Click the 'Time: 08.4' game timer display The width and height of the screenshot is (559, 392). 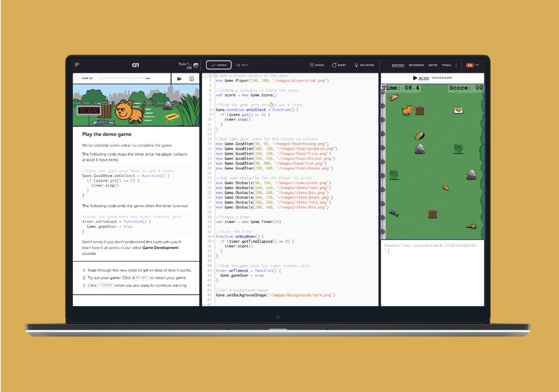point(401,88)
